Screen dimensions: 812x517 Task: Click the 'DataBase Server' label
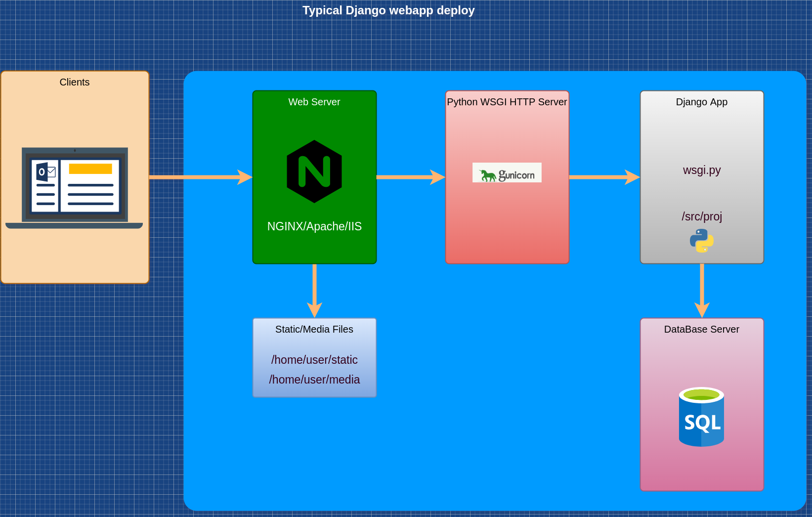click(x=702, y=329)
